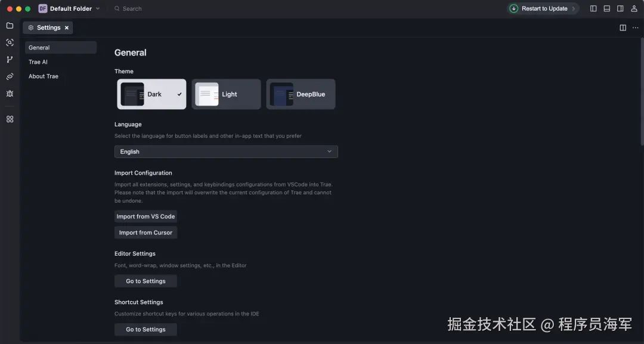Screen dimensions: 644x344
Task: Select Trae AI in settings sidebar
Action: [61, 62]
